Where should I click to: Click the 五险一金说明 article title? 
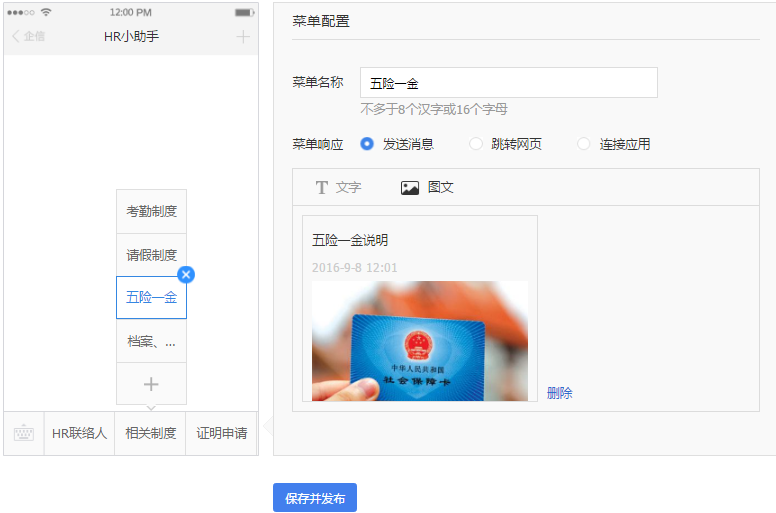point(350,240)
